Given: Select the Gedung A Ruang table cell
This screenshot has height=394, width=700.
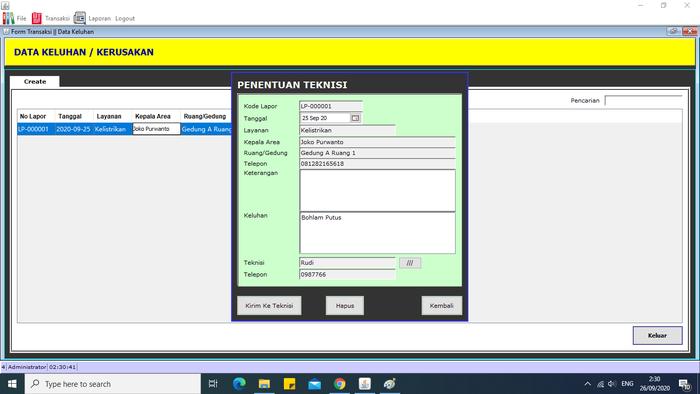Looking at the screenshot, I should [x=206, y=129].
